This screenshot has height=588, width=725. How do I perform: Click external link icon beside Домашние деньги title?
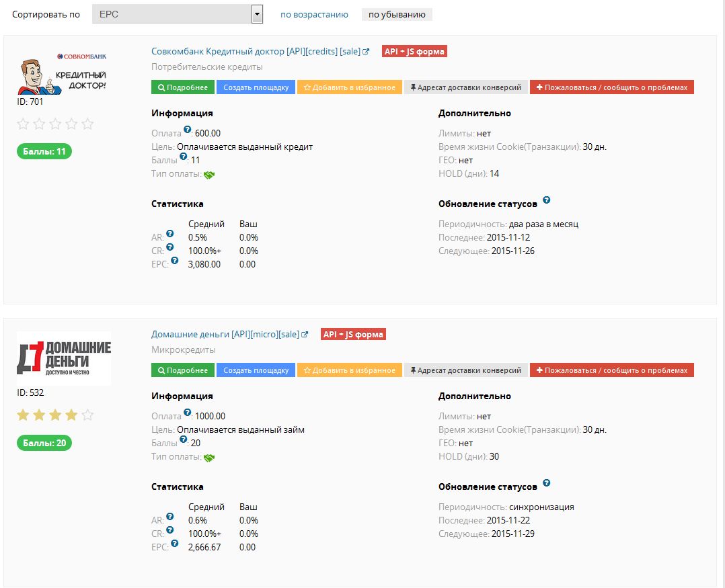pos(305,335)
